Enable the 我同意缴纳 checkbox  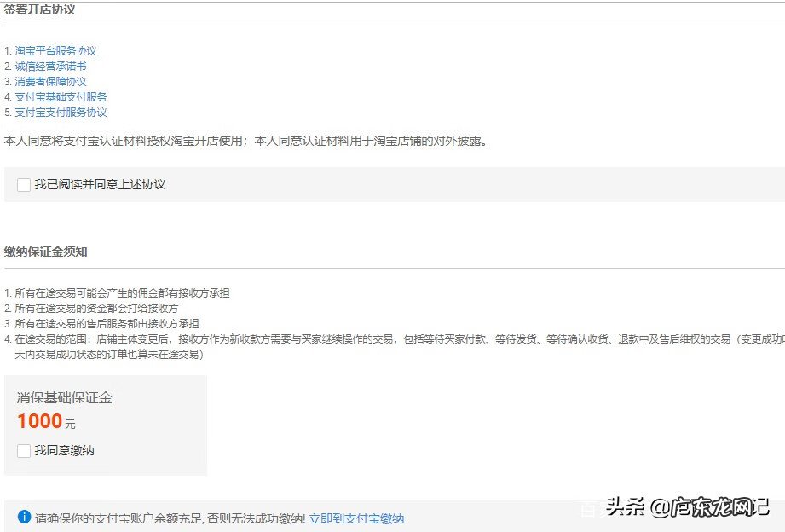pyautogui.click(x=23, y=450)
